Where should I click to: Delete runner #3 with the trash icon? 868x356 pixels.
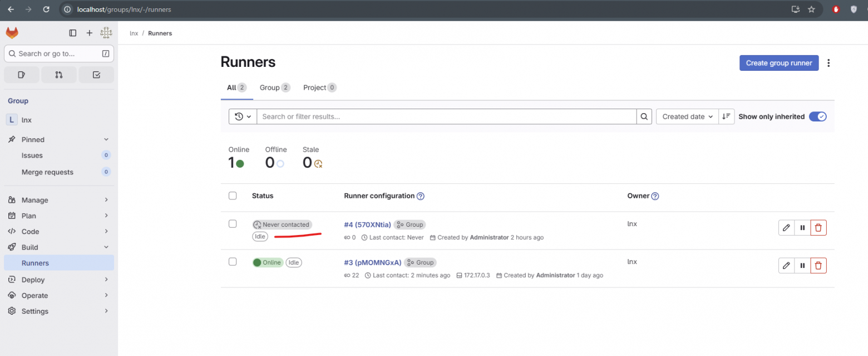click(x=818, y=265)
